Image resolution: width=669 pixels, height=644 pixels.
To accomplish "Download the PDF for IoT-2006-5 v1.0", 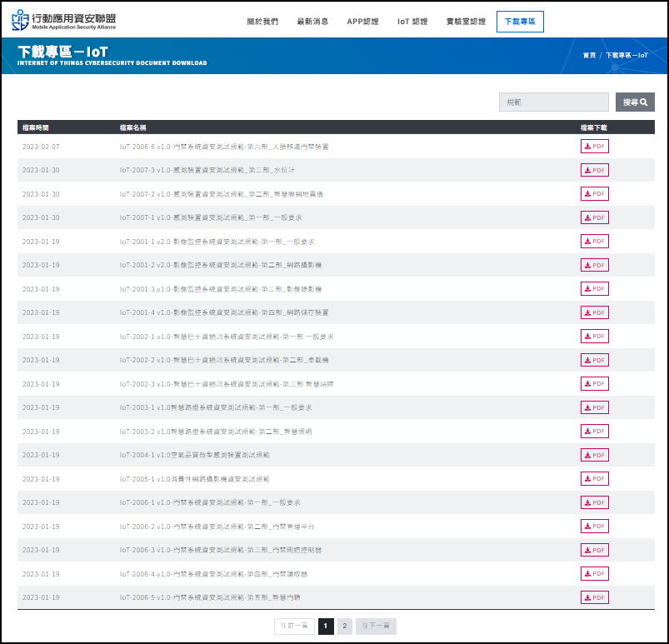I will 594,597.
